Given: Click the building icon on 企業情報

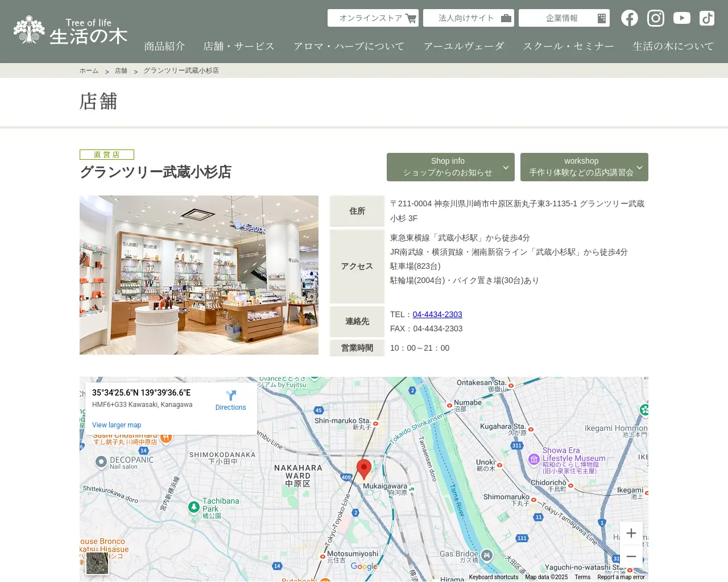Looking at the screenshot, I should click(601, 18).
